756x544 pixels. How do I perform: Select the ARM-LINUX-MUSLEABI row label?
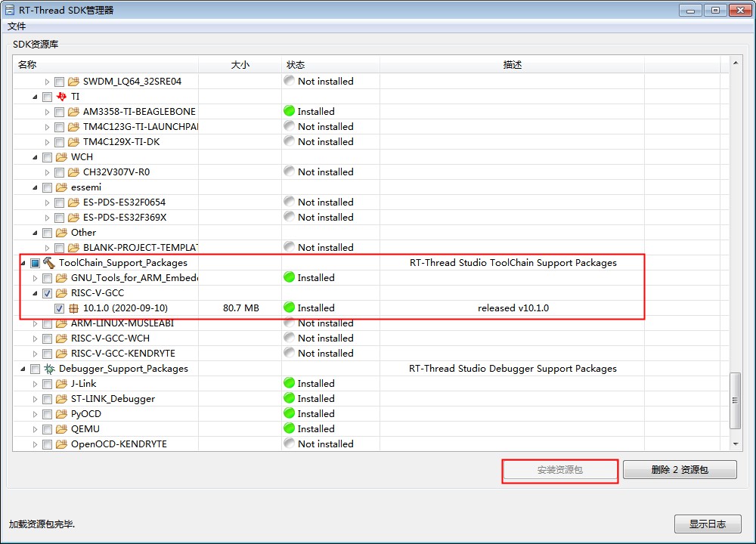[x=122, y=323]
